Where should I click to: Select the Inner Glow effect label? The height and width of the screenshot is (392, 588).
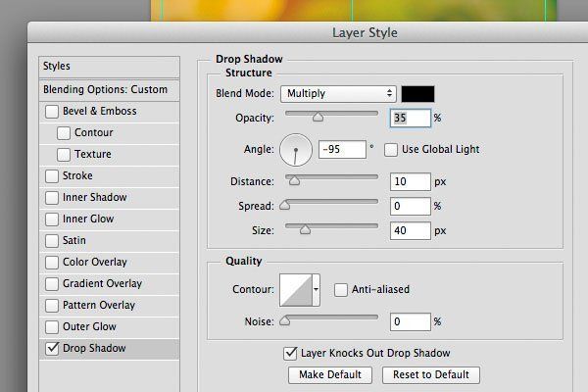88,220
